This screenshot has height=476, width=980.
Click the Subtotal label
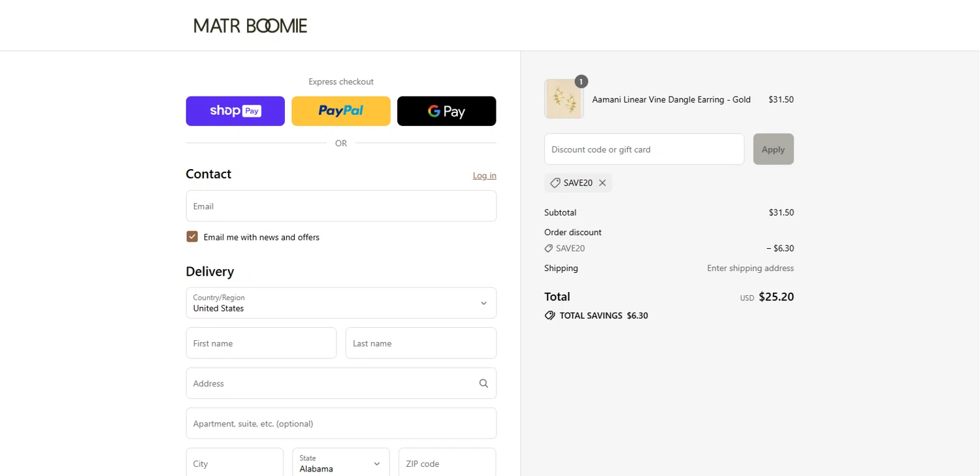(560, 212)
